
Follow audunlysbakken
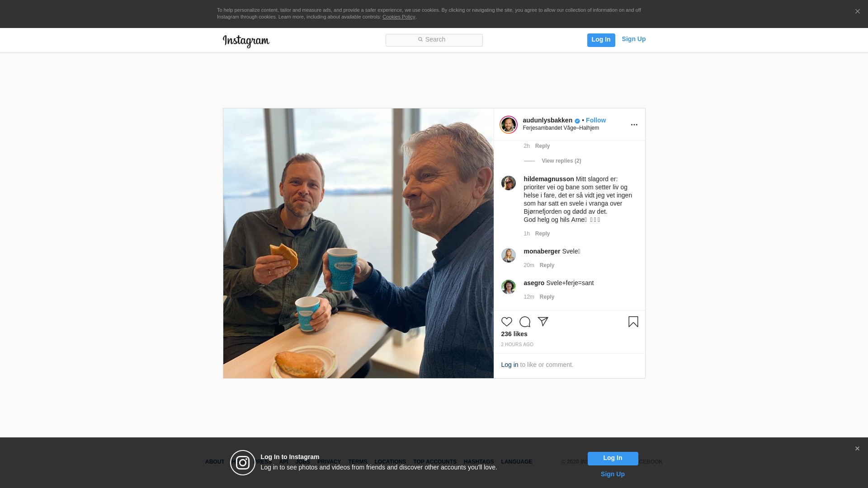pos(596,120)
